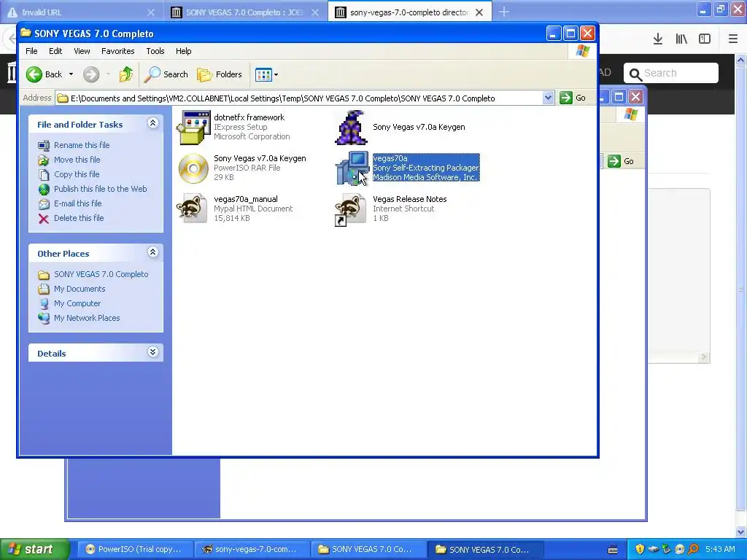Screen dimensions: 747x560
Task: Go up one folder level
Action: click(x=125, y=74)
